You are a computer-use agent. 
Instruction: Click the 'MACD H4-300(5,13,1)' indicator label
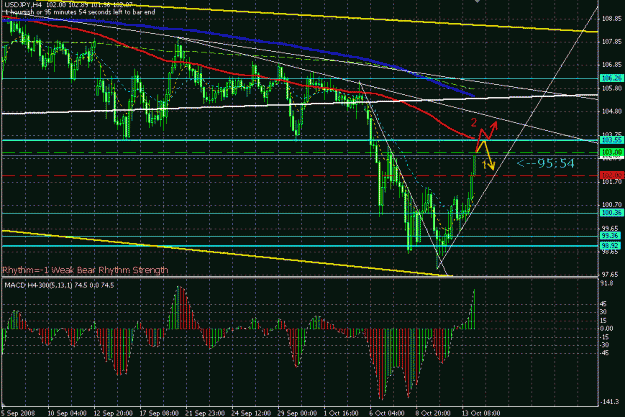(x=41, y=285)
